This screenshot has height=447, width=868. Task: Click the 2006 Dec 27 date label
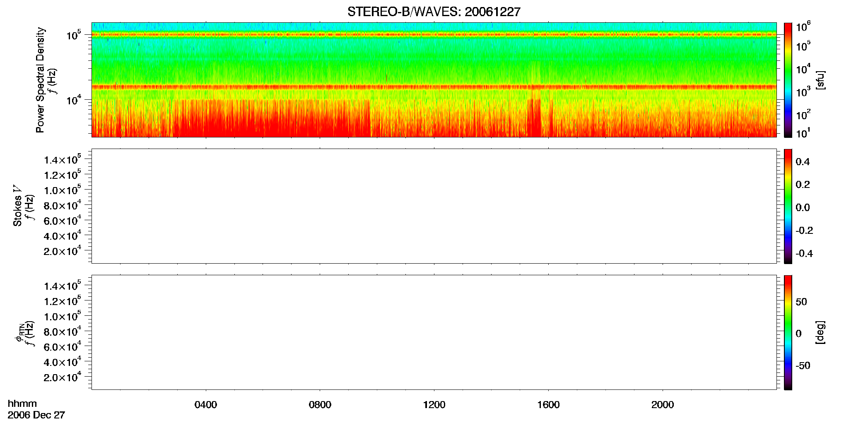click(36, 415)
